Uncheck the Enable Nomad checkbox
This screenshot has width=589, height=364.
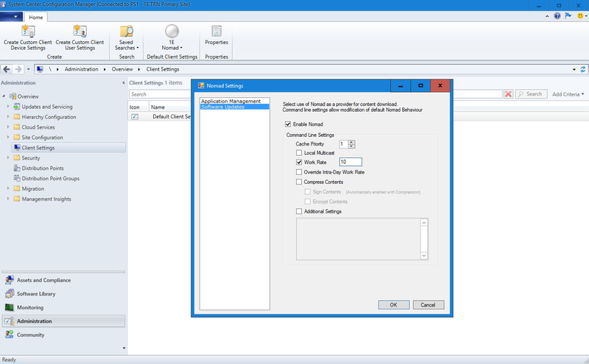[289, 124]
